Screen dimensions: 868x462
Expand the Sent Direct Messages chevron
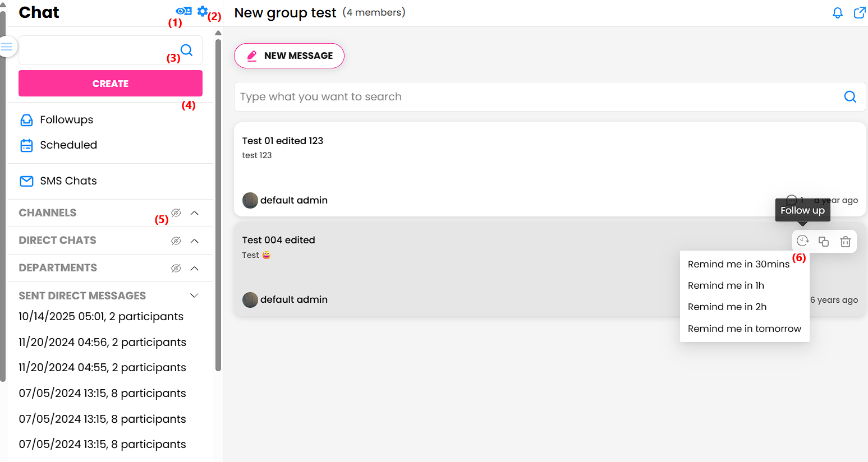coord(195,295)
